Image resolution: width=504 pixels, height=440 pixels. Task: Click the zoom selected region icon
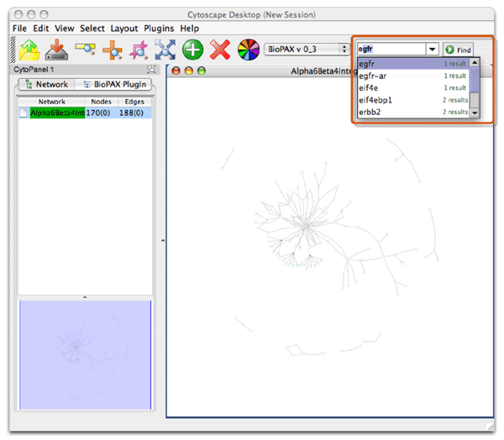click(138, 50)
